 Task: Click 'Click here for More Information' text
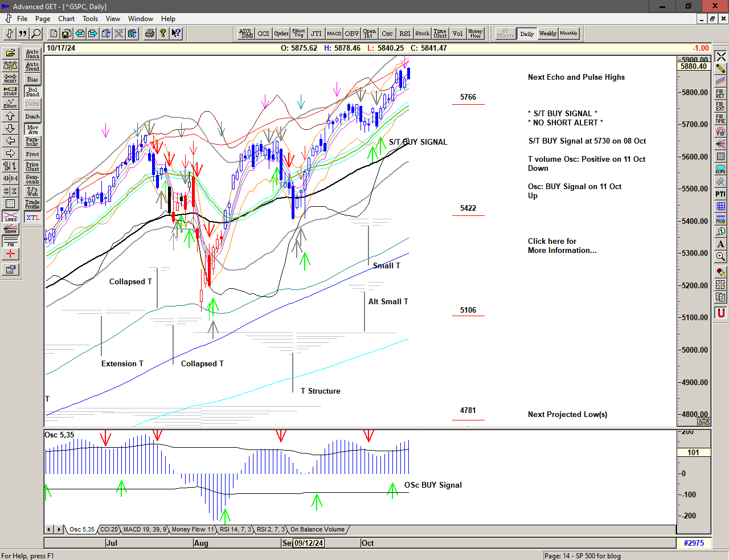(x=562, y=246)
